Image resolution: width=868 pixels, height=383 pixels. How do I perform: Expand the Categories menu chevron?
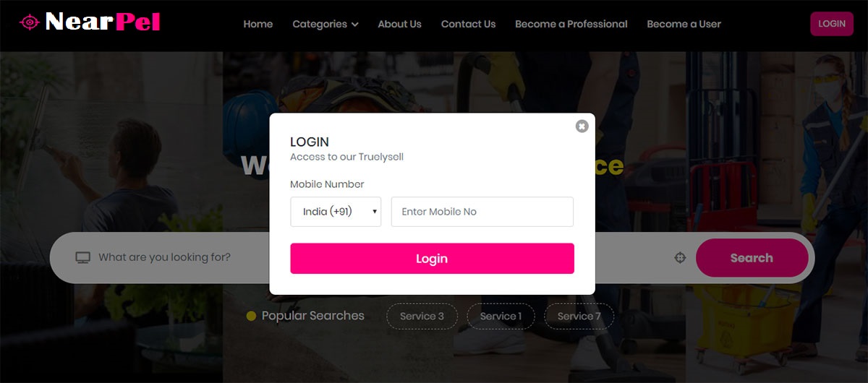tap(355, 25)
